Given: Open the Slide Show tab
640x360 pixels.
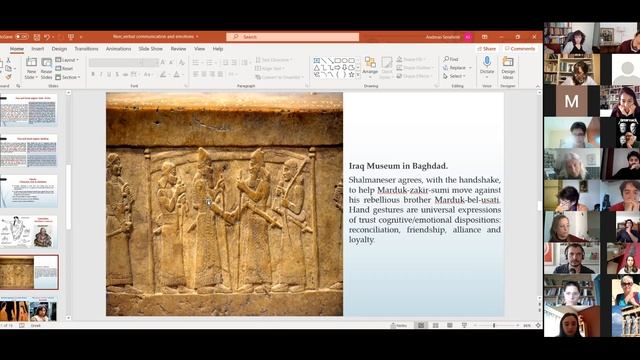Looking at the screenshot, I should point(150,49).
